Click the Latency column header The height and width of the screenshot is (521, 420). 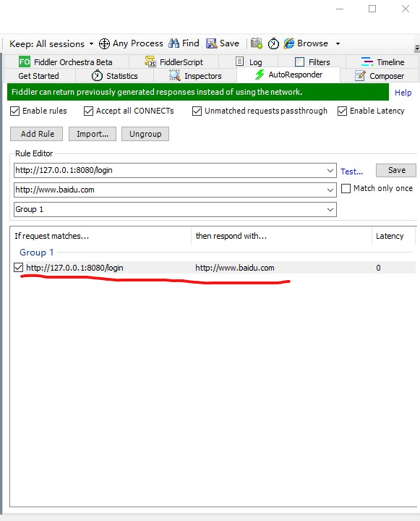394,236
